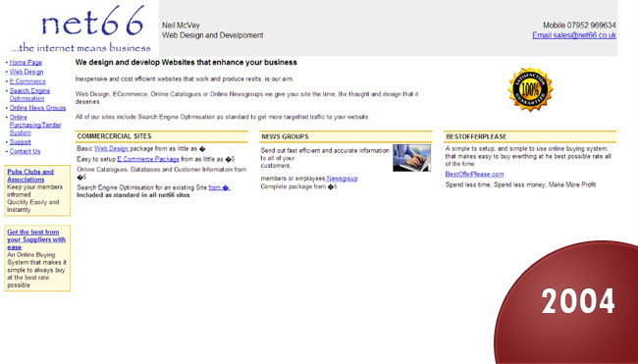Screen dimensions: 638x364
Task: Open Online Purchasing/Tender System link
Action: point(35,125)
